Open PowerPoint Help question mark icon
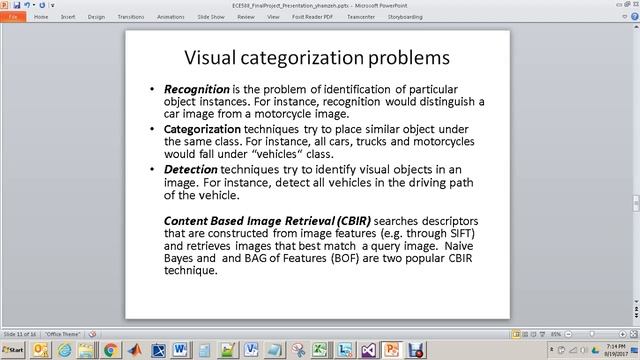Viewport: 640px width, 360px height. tap(635, 17)
